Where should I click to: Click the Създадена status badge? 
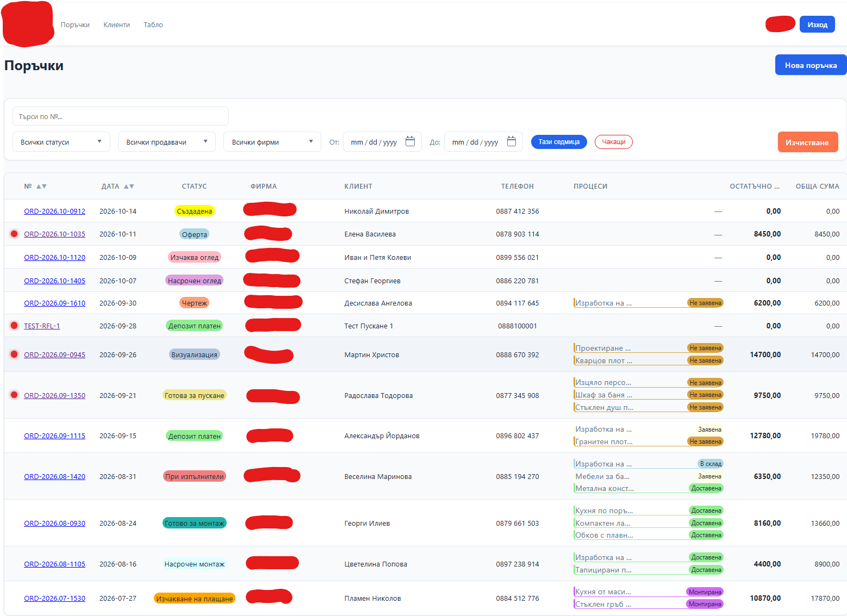click(x=195, y=211)
